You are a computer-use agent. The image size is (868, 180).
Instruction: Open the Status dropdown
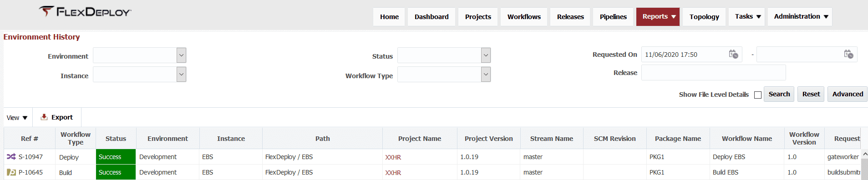pos(486,55)
